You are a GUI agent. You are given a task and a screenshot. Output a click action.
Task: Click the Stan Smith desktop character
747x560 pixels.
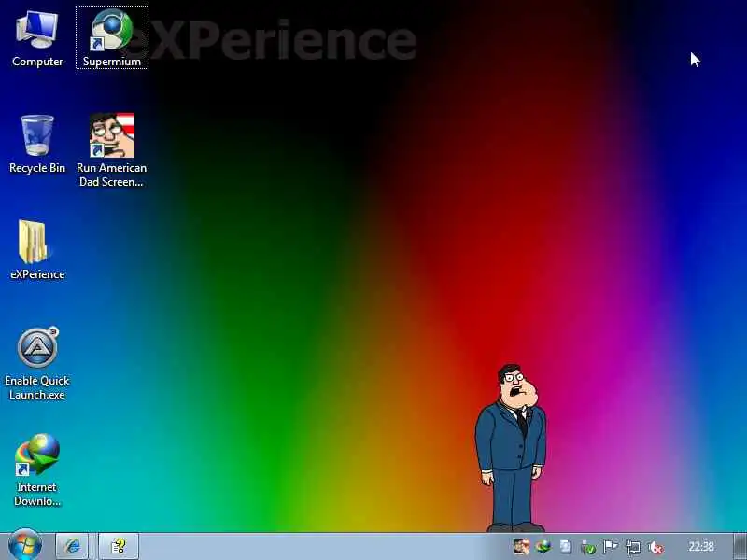tap(511, 448)
